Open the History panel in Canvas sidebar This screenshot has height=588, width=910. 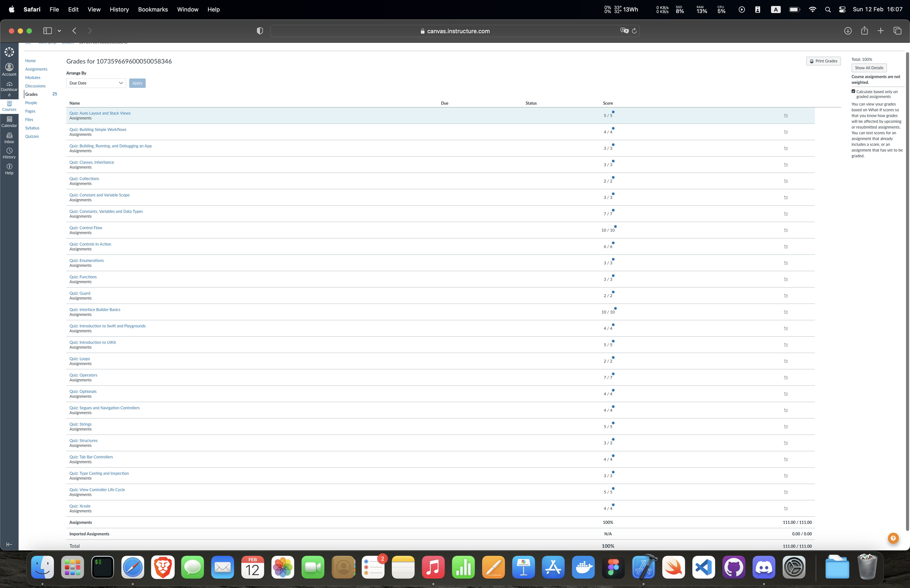9,154
